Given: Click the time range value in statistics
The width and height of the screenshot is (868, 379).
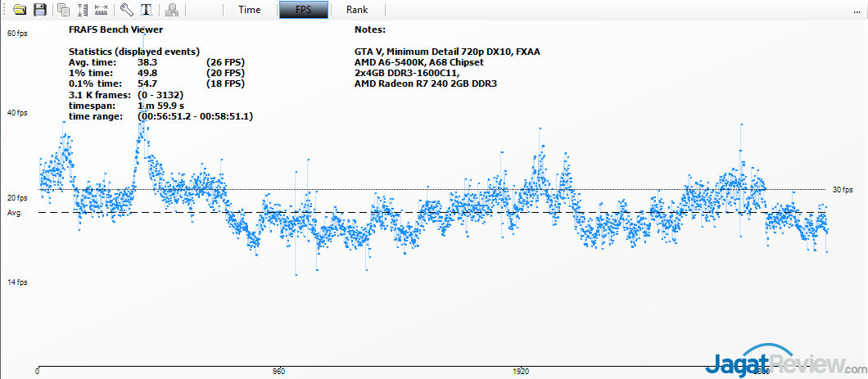Looking at the screenshot, I should coord(195,117).
